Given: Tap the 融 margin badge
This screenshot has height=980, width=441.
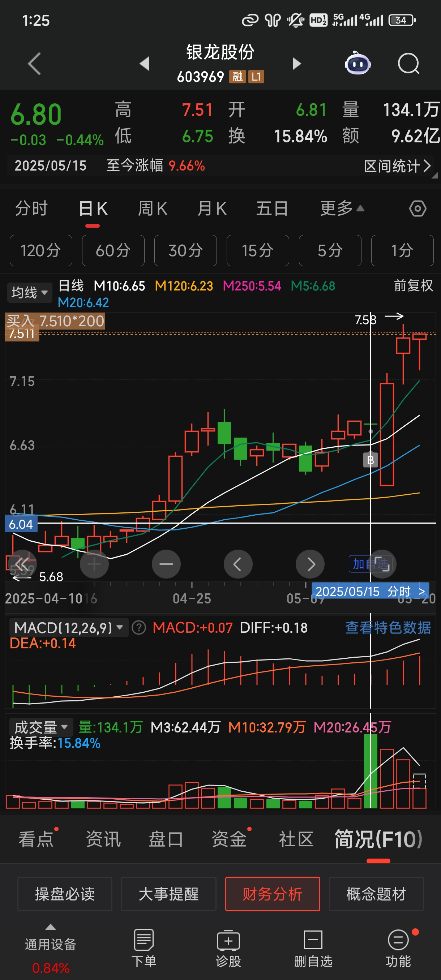Looking at the screenshot, I should [x=237, y=77].
